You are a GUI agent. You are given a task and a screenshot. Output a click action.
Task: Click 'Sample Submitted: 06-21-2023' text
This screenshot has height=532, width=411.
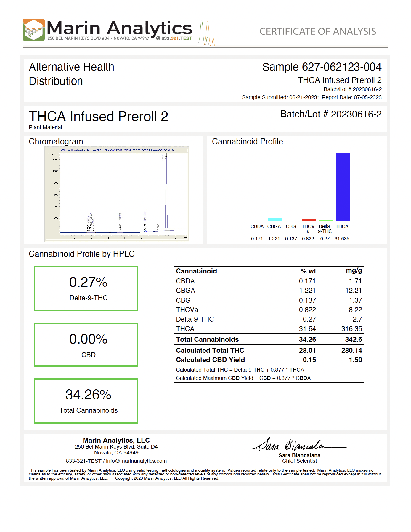click(x=280, y=97)
